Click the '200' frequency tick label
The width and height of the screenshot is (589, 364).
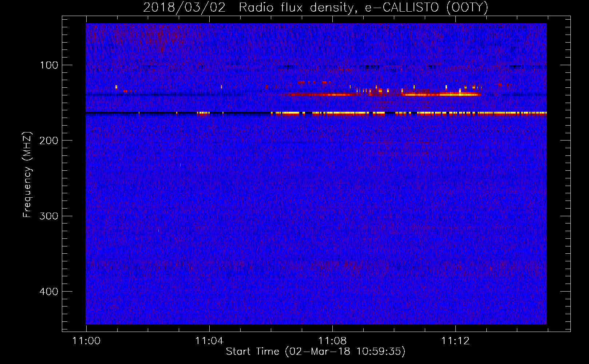[49, 141]
